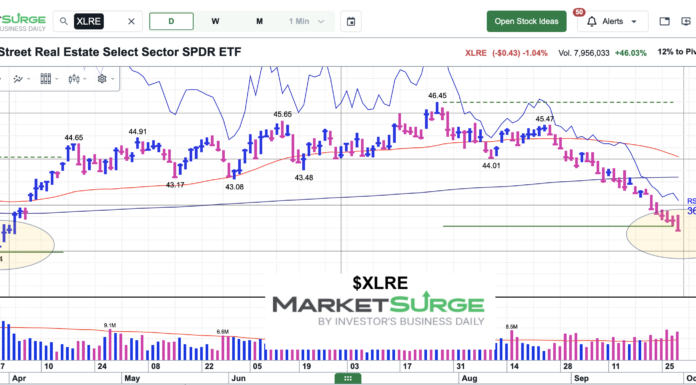Click the 8.5M volume label
This screenshot has height=385, width=696.
(511, 327)
